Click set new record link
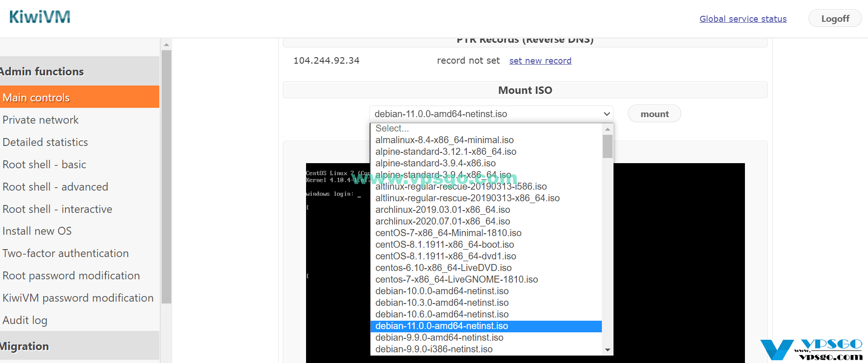 pos(540,61)
